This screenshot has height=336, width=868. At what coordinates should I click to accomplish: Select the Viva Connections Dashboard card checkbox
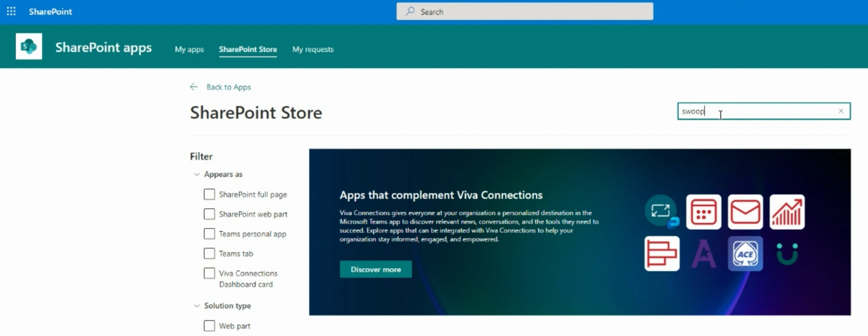(210, 274)
